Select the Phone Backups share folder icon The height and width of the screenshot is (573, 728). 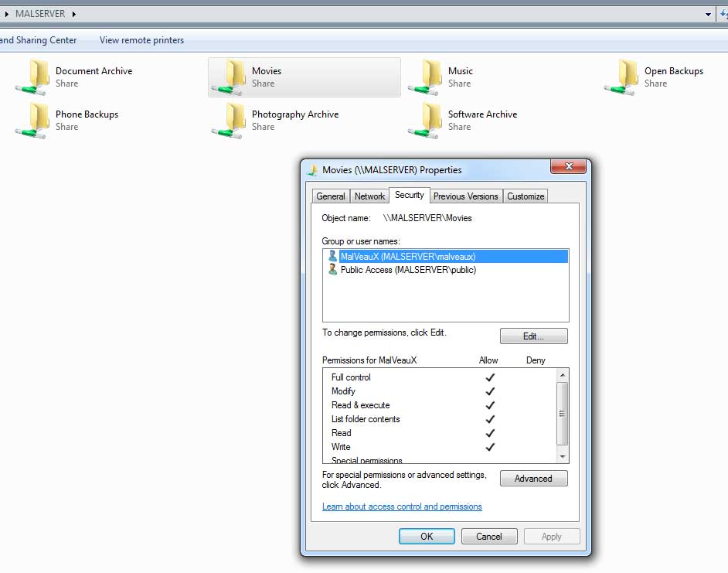[32, 121]
